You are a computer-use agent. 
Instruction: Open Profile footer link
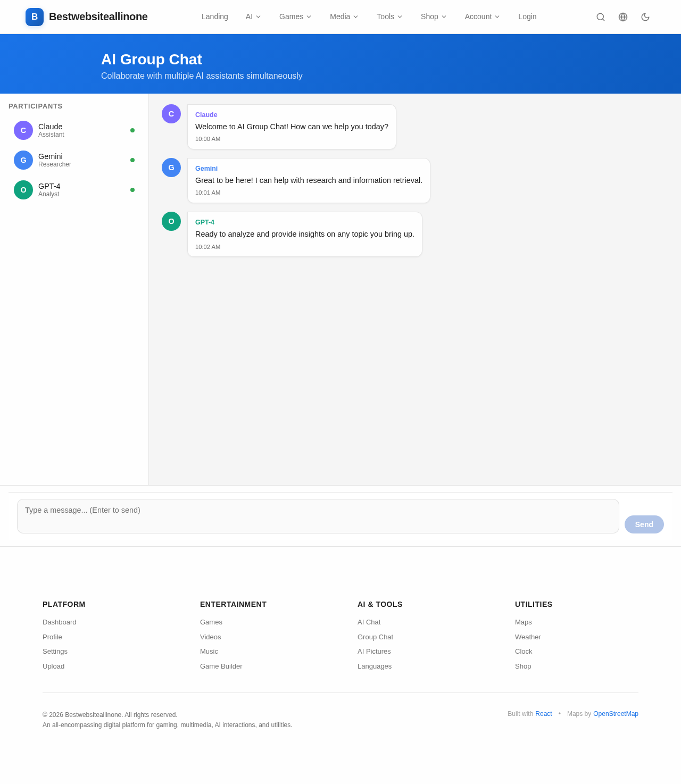(x=52, y=637)
